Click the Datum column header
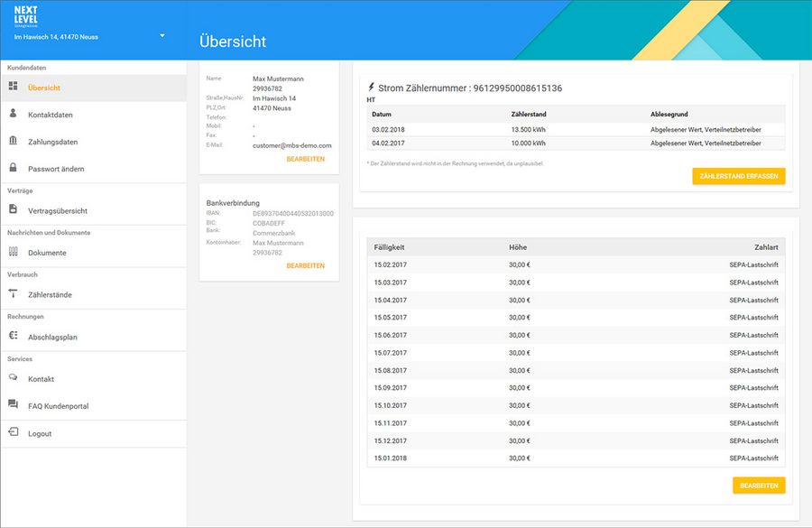Image resolution: width=812 pixels, height=528 pixels. [x=382, y=114]
